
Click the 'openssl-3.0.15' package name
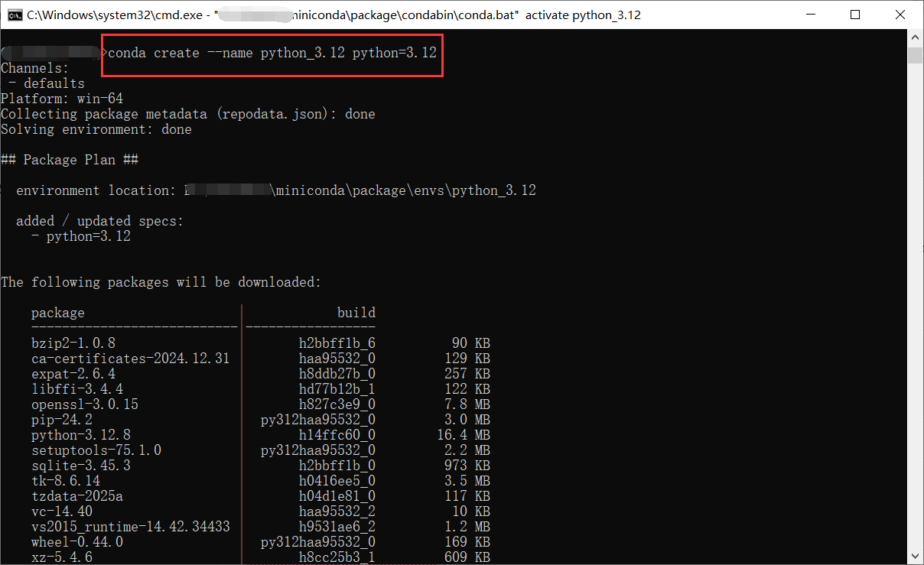(85, 404)
